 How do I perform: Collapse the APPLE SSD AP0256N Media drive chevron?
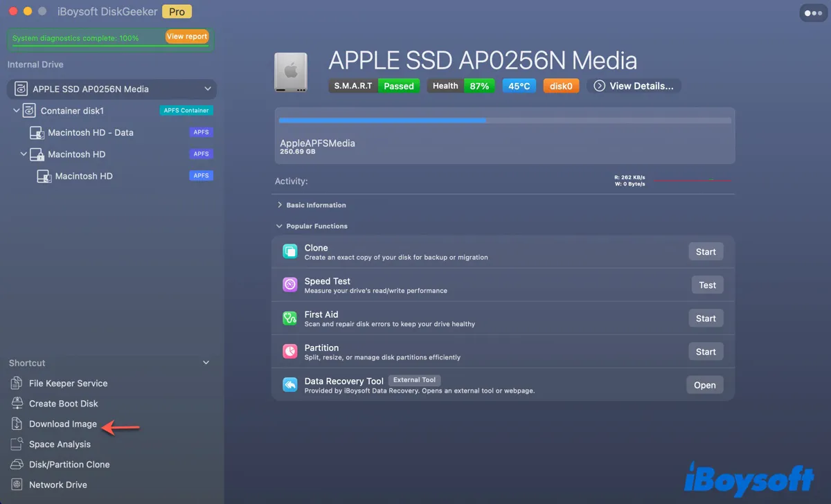pos(207,89)
